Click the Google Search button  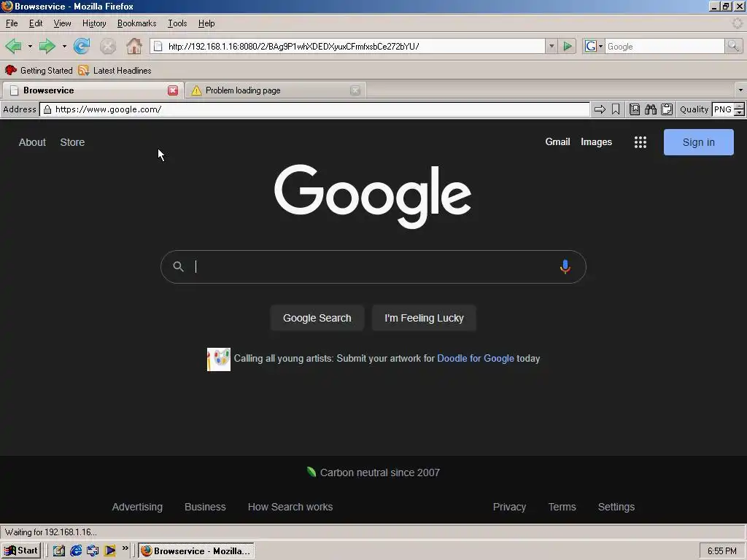coord(317,318)
